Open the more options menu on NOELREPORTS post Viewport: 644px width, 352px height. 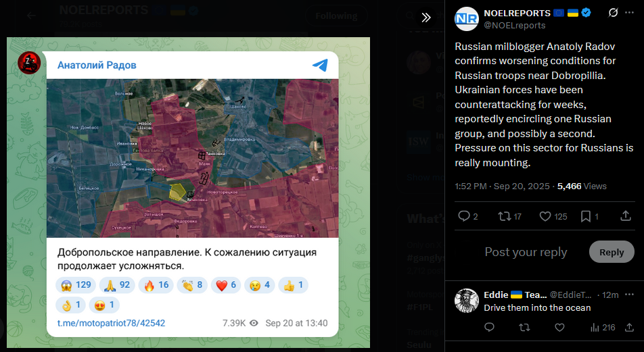click(629, 13)
